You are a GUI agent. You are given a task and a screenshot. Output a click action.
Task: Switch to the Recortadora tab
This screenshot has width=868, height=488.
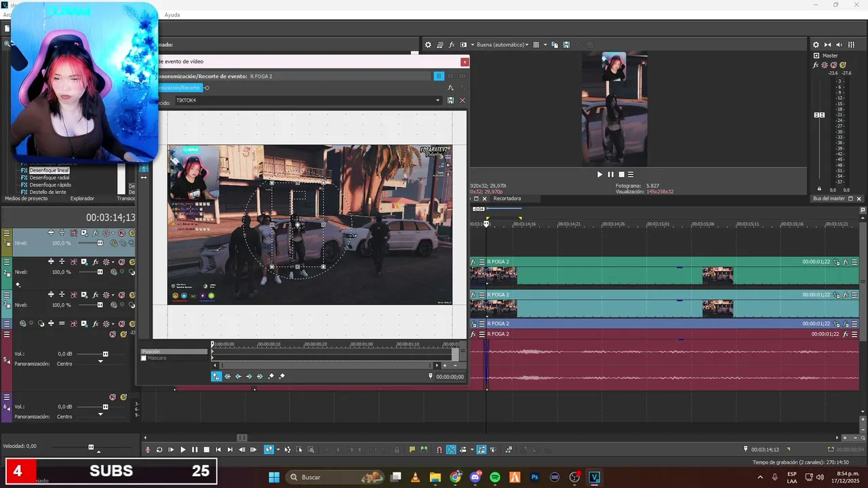point(507,199)
